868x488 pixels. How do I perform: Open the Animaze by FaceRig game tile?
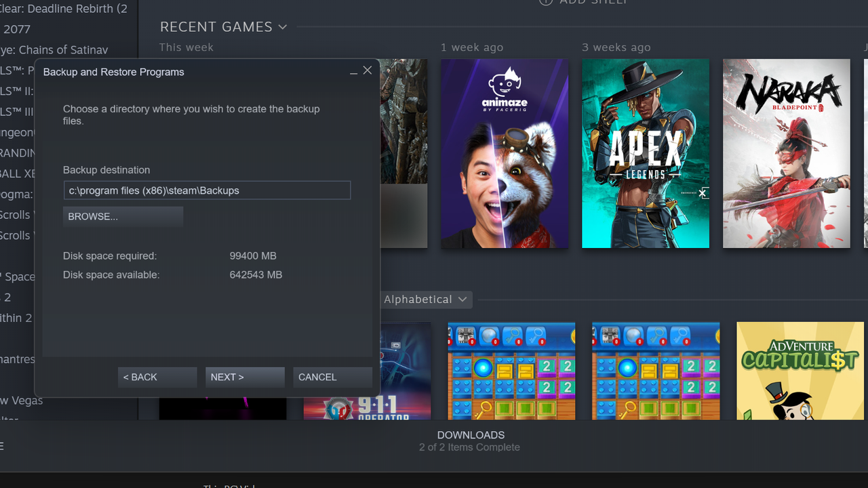(x=505, y=153)
